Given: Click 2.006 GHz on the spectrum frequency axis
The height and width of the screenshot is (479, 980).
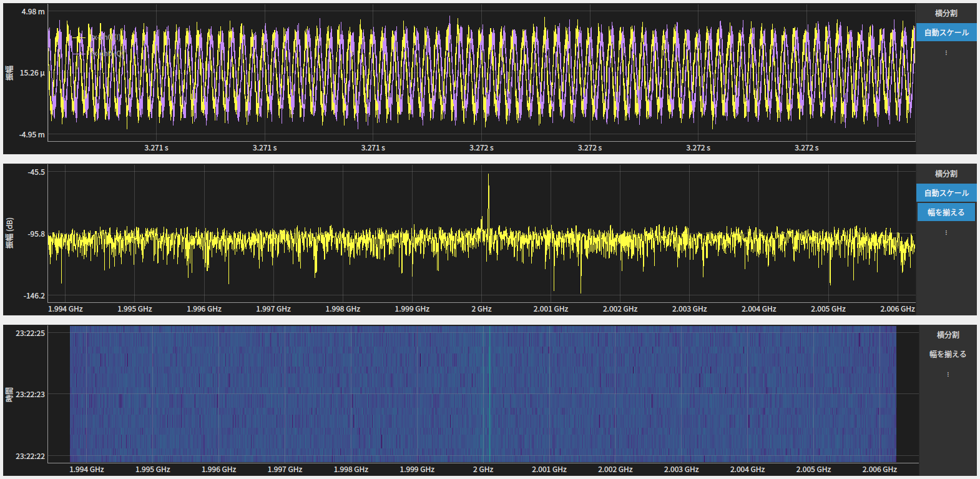Looking at the screenshot, I should click(x=898, y=309).
